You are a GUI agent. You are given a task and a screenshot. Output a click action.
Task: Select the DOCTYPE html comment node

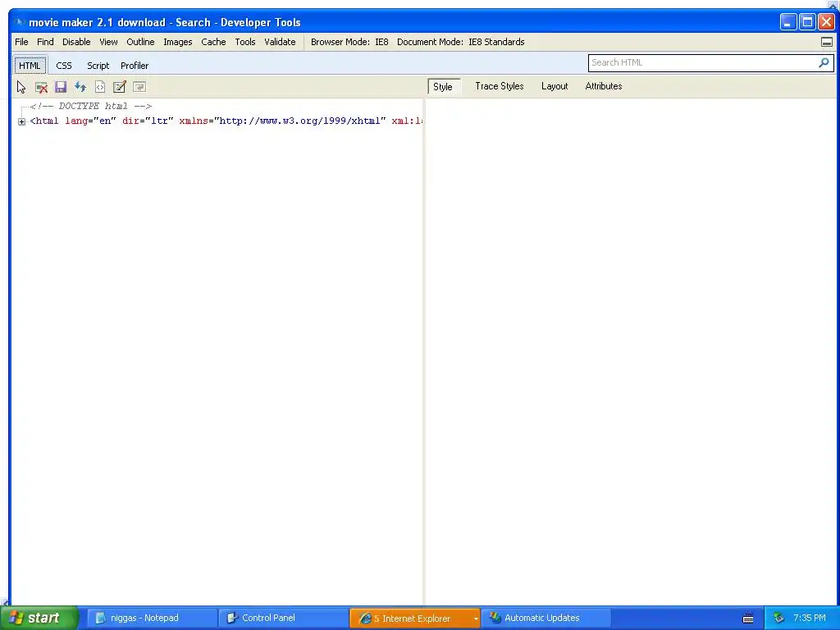pyautogui.click(x=90, y=106)
